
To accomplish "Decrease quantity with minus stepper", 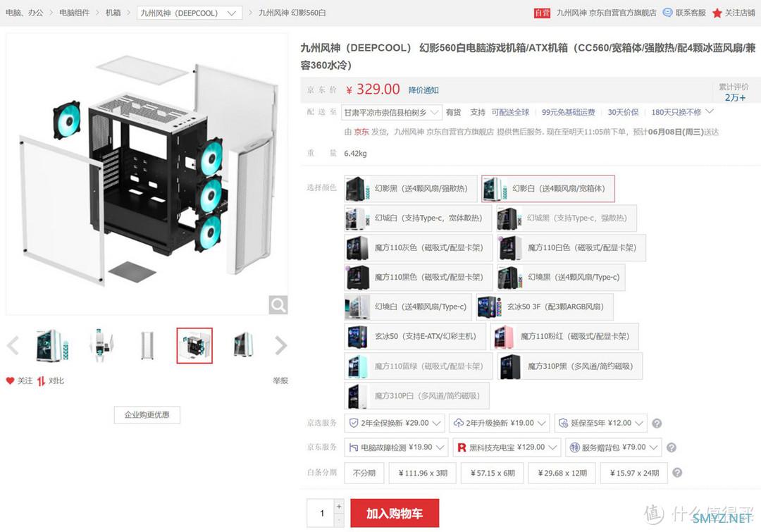I will [x=339, y=520].
